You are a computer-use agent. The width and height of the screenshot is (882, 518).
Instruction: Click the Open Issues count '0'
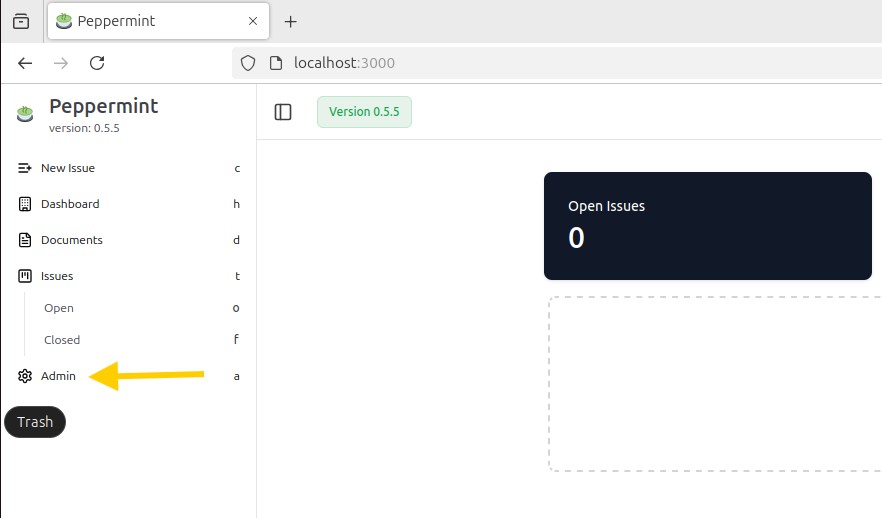point(576,238)
